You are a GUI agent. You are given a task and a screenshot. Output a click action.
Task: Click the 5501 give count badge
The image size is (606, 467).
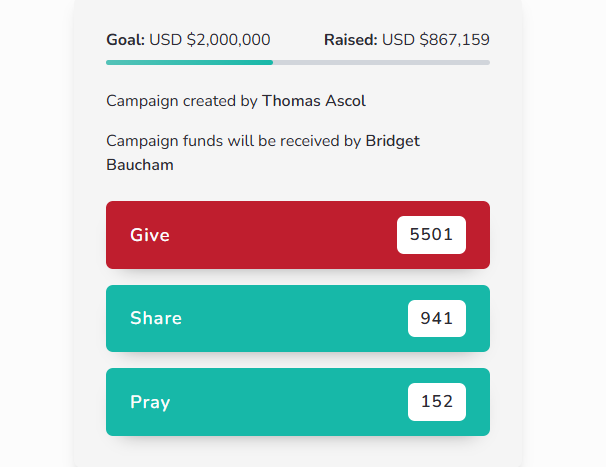coord(431,235)
